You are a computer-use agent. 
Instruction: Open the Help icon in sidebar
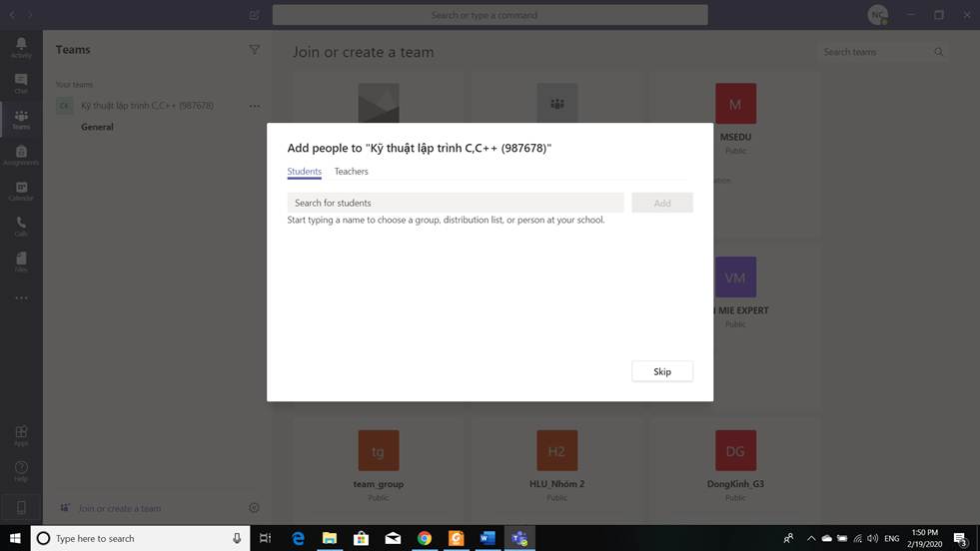tap(21, 470)
